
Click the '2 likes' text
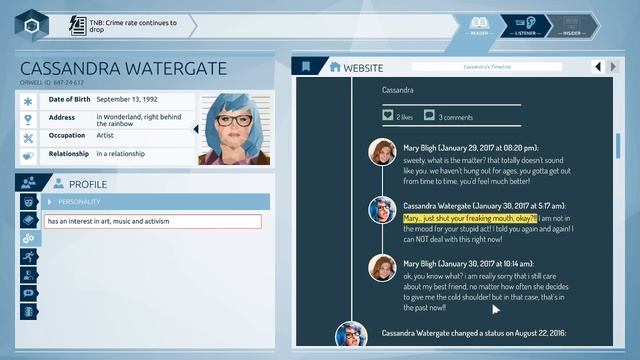(404, 118)
